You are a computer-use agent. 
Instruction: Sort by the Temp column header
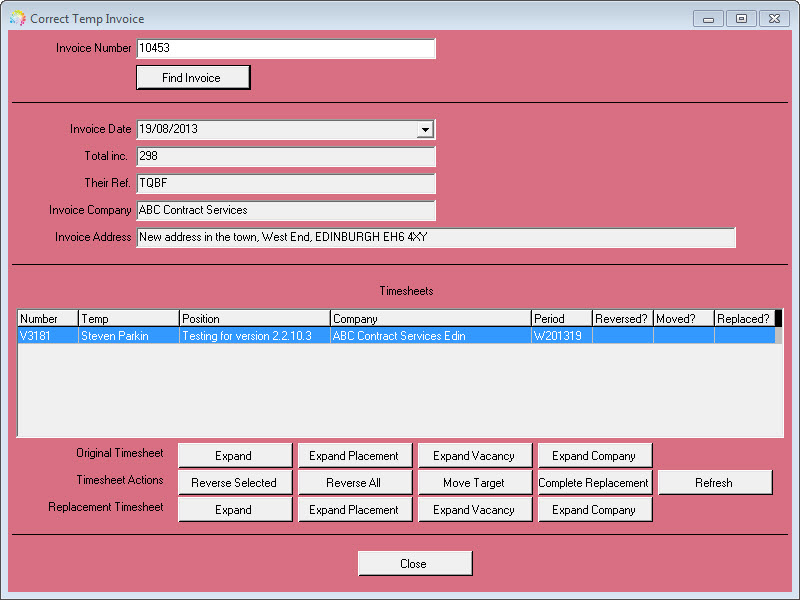click(129, 318)
